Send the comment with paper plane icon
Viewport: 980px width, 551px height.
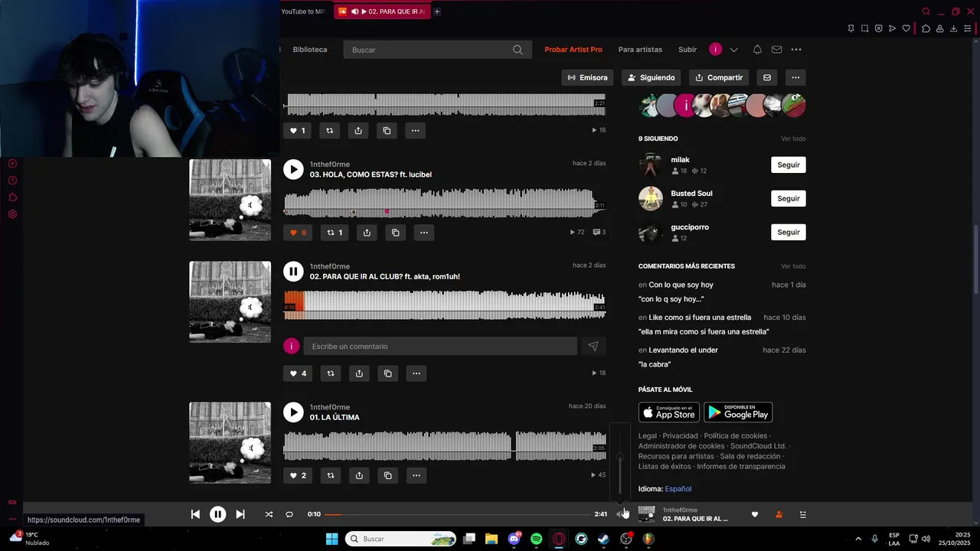tap(593, 346)
